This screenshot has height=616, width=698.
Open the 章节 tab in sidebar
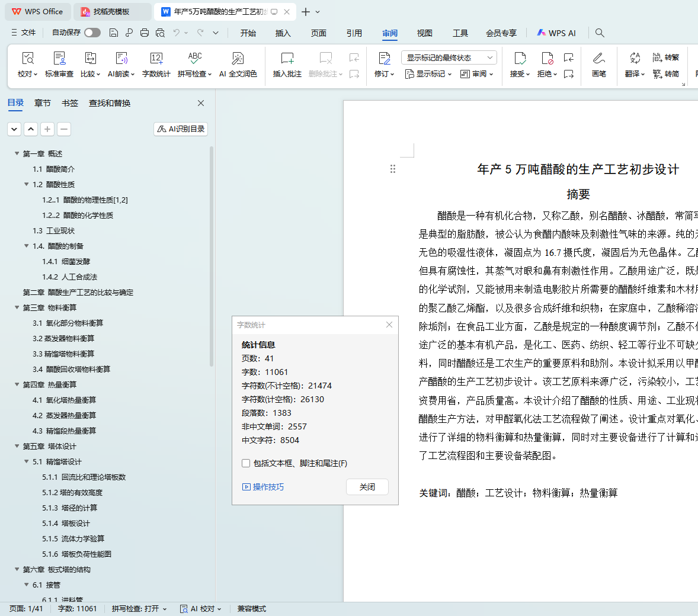point(42,103)
